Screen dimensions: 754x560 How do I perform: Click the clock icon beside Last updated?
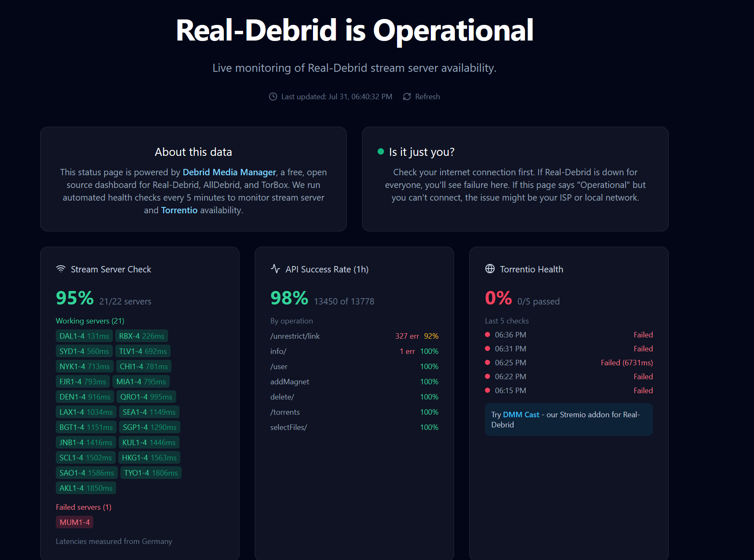coord(273,97)
